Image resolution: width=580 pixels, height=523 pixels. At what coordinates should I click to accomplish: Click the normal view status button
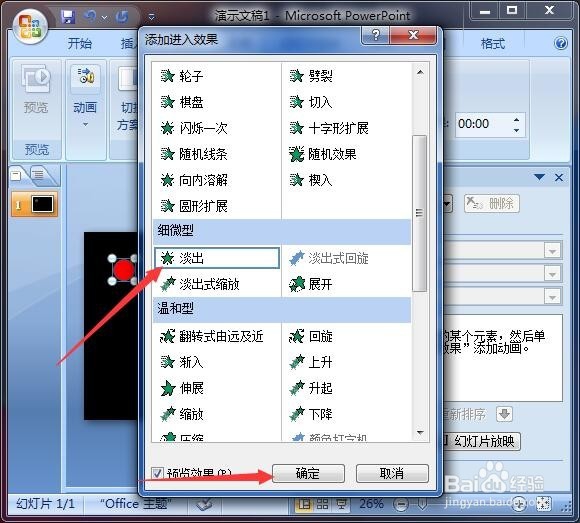click(305, 503)
